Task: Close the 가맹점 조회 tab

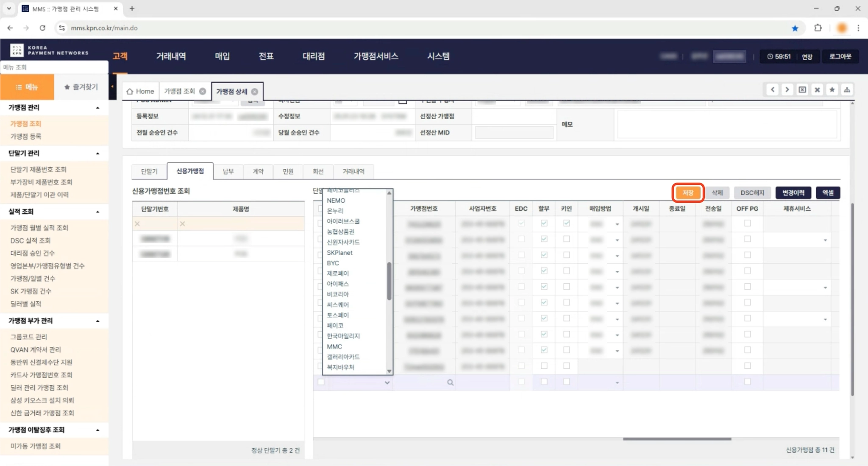Action: pos(203,91)
